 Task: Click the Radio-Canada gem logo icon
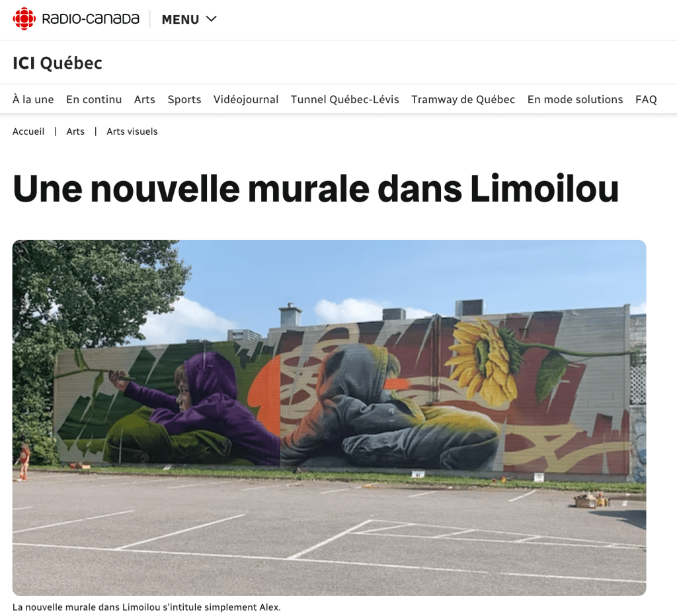click(x=24, y=19)
